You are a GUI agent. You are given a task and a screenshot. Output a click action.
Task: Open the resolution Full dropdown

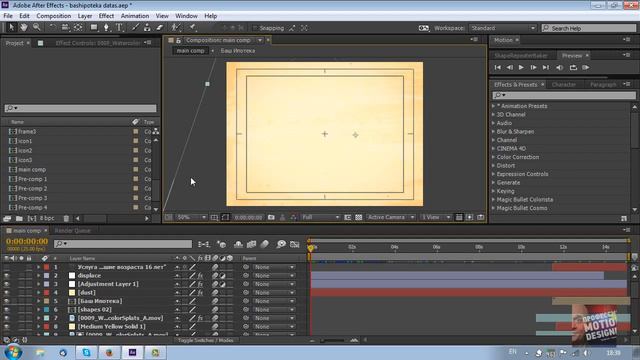[320, 217]
